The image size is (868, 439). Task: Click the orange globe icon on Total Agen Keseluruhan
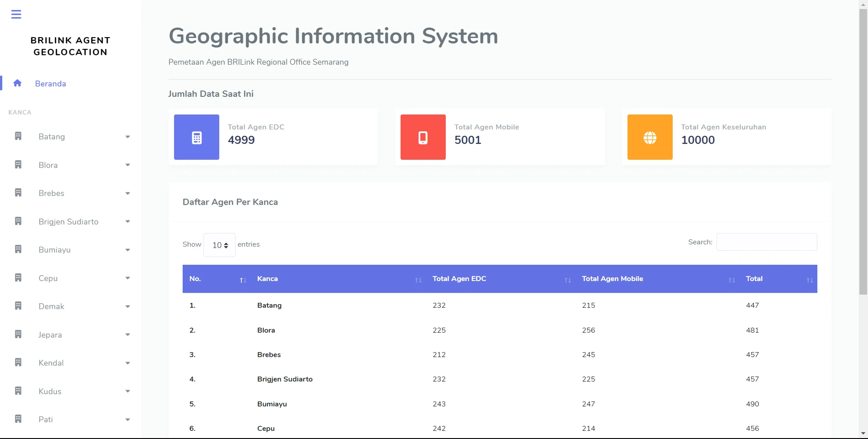[650, 137]
